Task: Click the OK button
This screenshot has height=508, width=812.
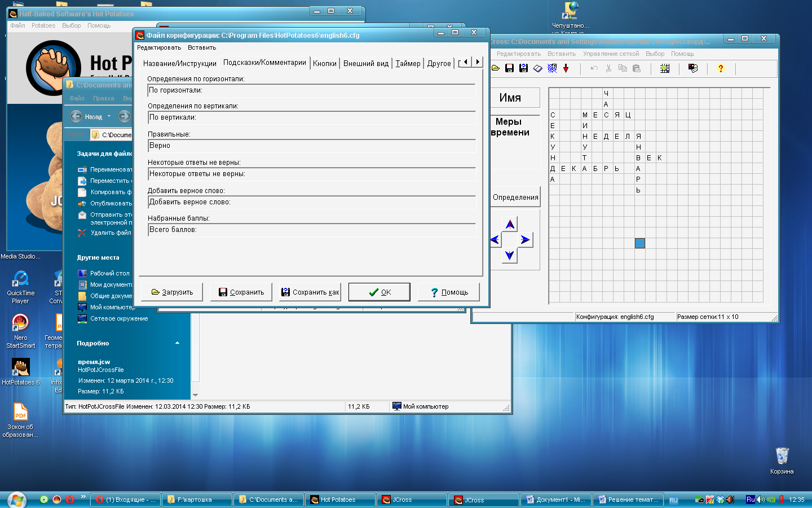Action: coord(379,292)
